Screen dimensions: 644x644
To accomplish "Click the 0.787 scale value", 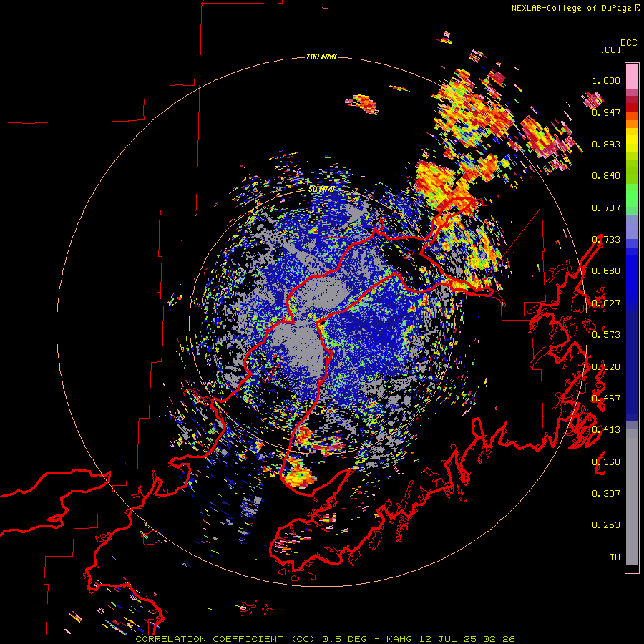I will click(x=606, y=208).
